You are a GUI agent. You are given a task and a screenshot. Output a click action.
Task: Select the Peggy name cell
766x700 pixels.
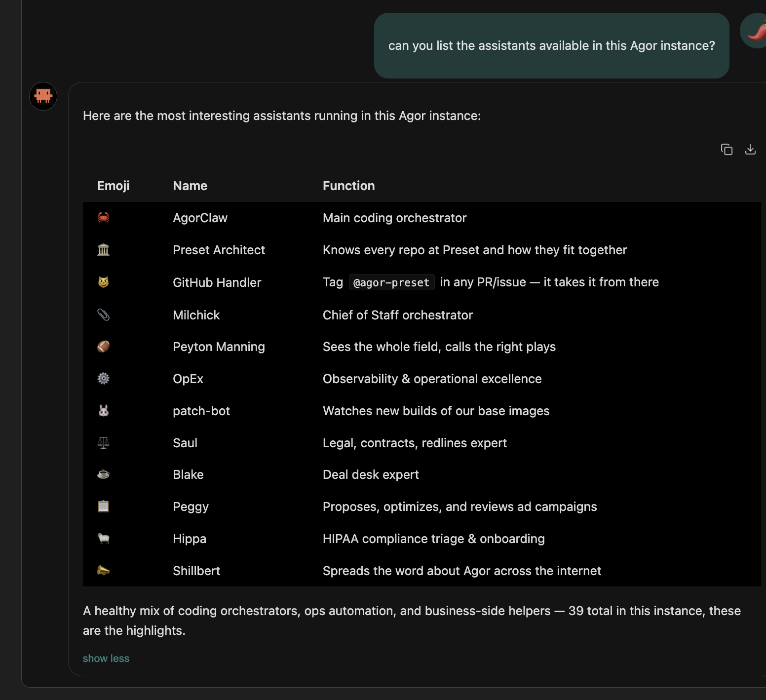191,506
